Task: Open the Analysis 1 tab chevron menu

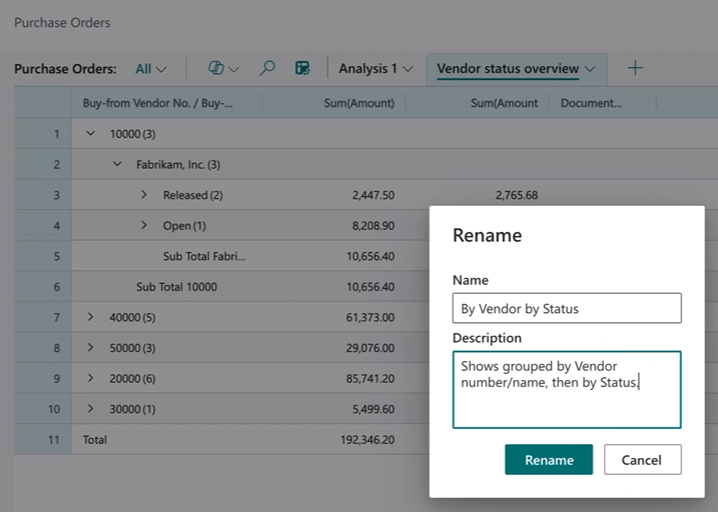Action: [408, 69]
